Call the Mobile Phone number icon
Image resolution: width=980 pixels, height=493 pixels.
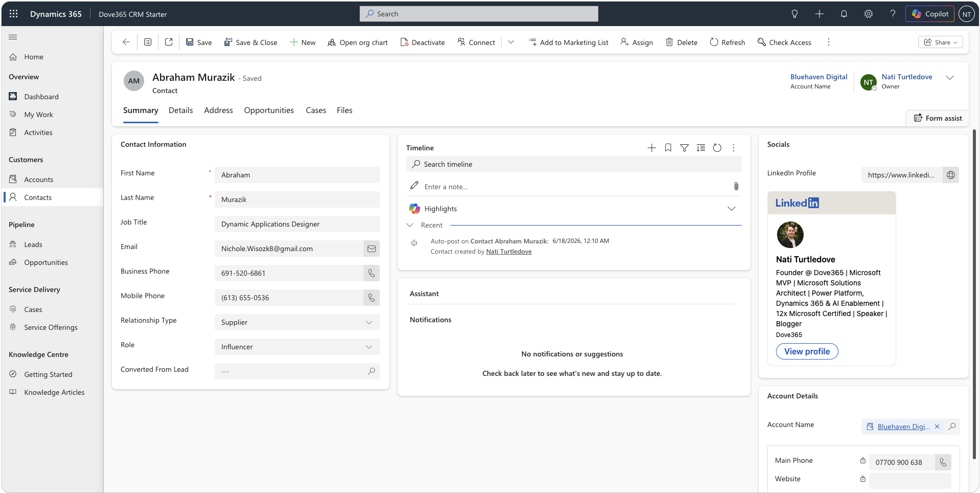[x=372, y=298]
